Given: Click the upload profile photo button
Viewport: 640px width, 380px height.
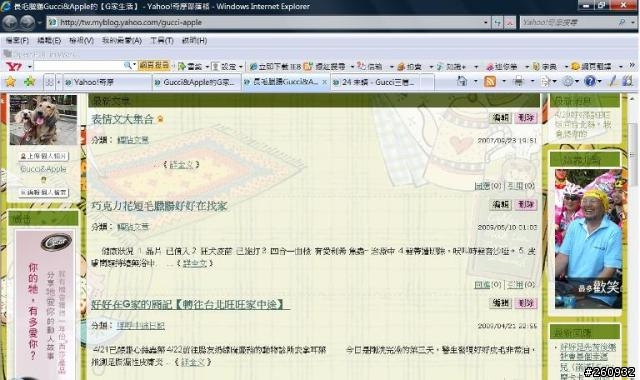Looking at the screenshot, I should tap(43, 156).
